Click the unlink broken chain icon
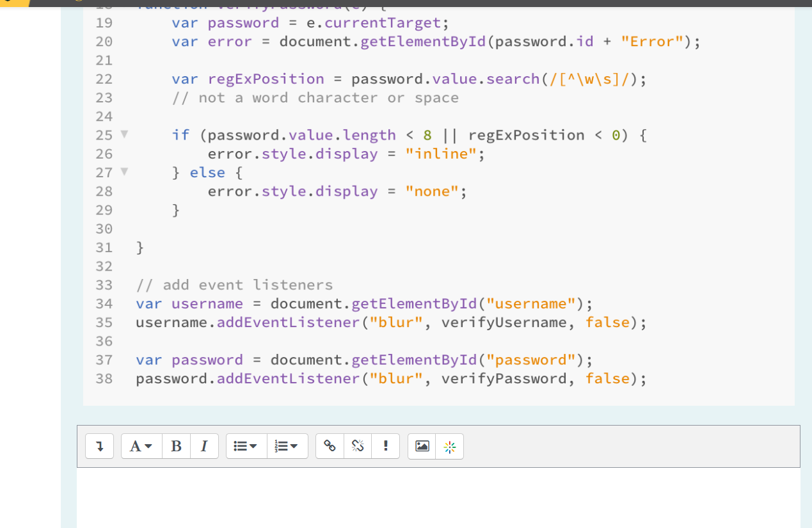The image size is (812, 528). 358,446
